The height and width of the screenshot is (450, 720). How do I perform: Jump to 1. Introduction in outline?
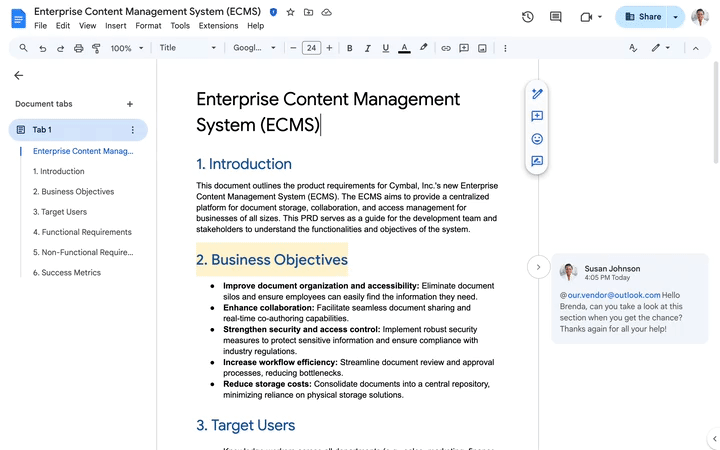click(59, 171)
